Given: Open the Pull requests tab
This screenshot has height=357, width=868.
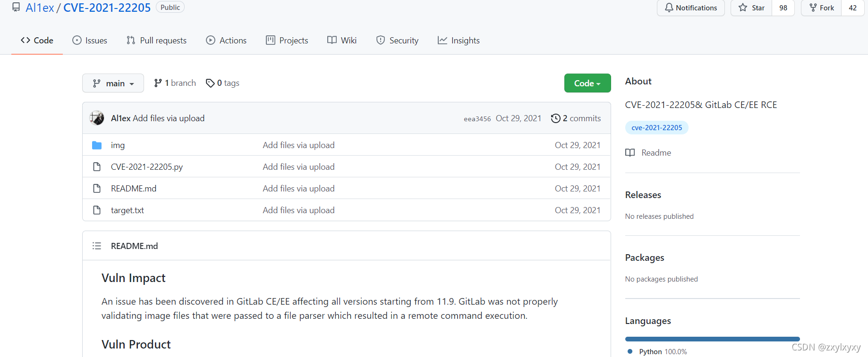Looking at the screenshot, I should [156, 41].
